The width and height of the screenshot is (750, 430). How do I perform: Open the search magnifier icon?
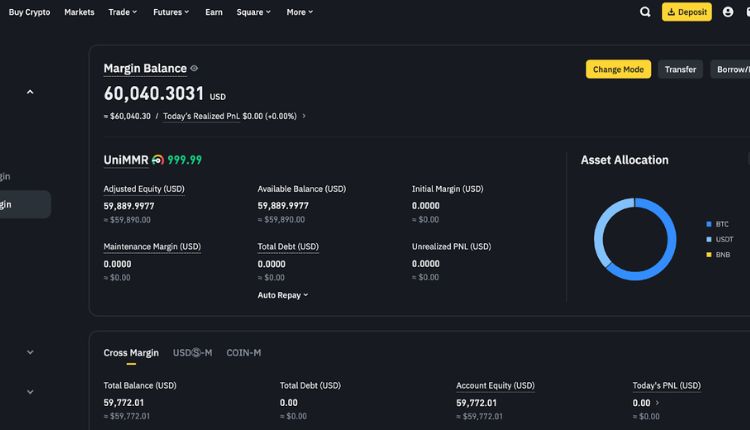click(x=645, y=12)
